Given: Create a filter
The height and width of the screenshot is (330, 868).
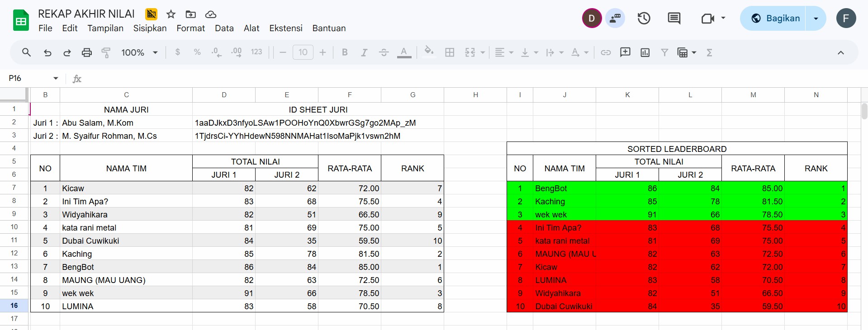Looking at the screenshot, I should coord(664,52).
